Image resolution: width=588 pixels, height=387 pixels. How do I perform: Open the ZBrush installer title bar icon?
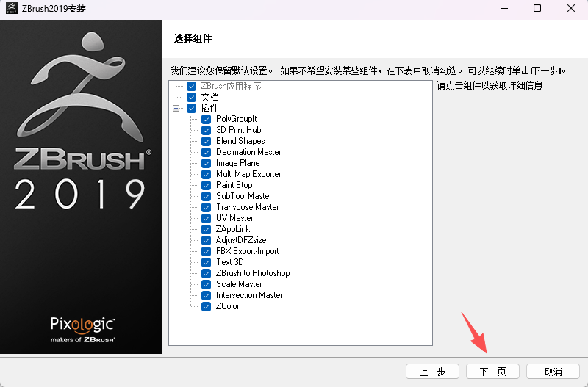coord(11,8)
